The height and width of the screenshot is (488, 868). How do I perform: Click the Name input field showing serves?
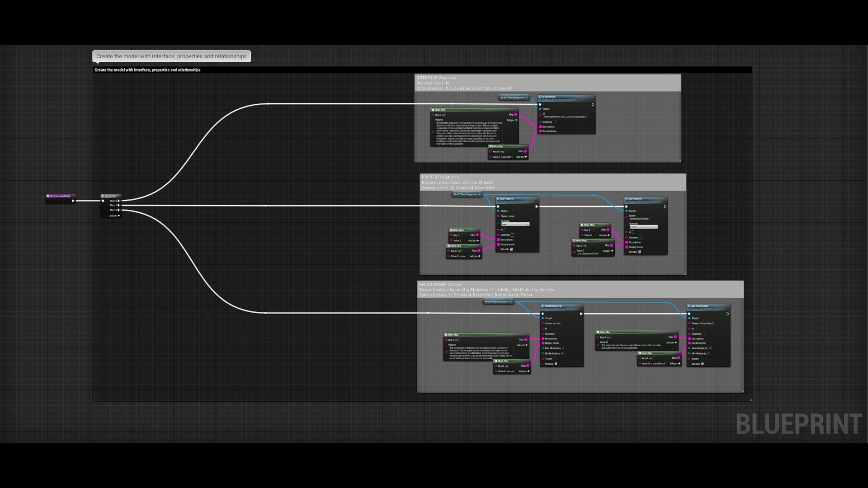click(557, 324)
